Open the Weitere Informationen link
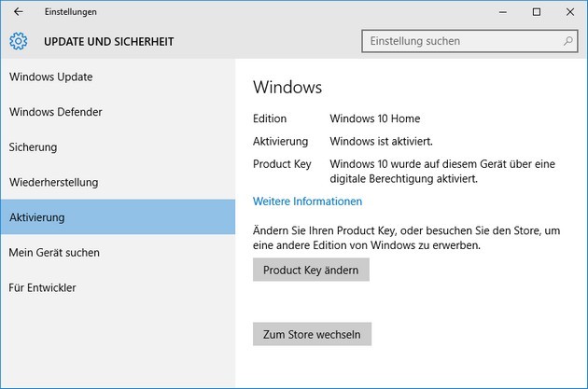The image size is (588, 389). 307,201
